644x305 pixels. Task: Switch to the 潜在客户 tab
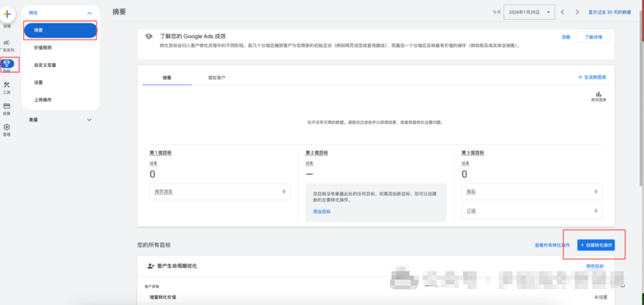tap(216, 78)
